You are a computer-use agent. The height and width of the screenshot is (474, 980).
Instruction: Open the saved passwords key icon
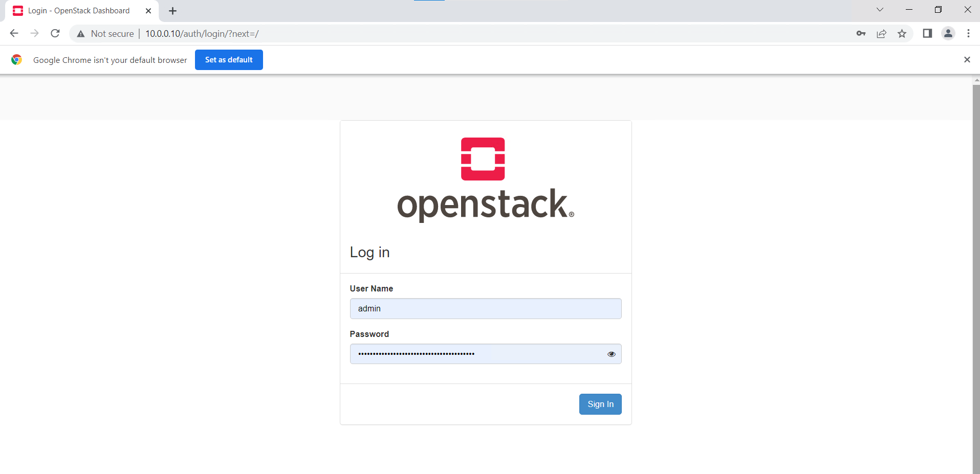coord(861,34)
